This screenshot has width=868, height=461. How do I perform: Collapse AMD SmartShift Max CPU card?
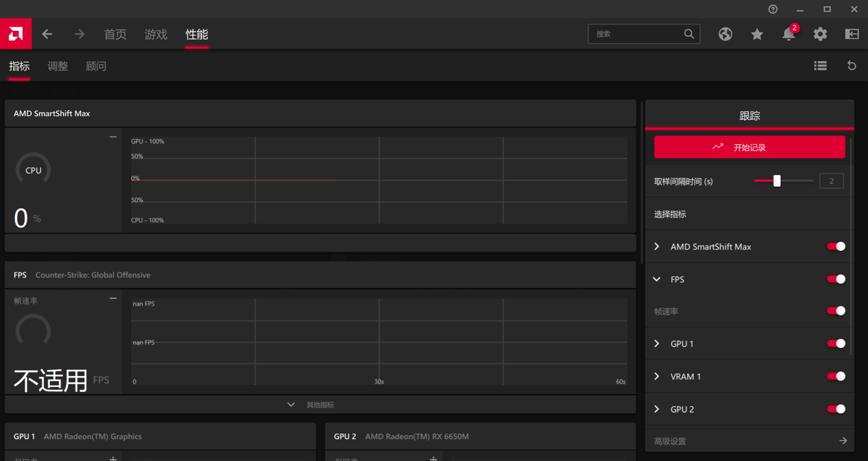[x=113, y=137]
